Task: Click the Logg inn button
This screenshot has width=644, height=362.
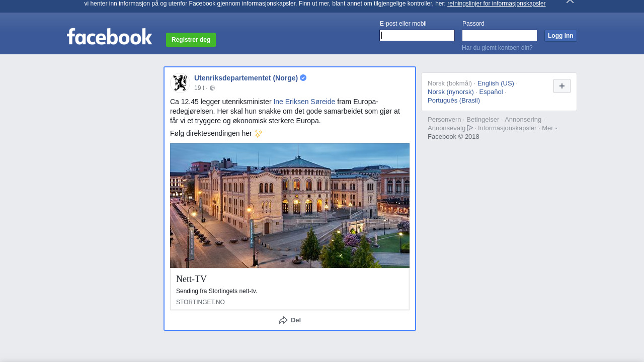Action: coord(560,36)
